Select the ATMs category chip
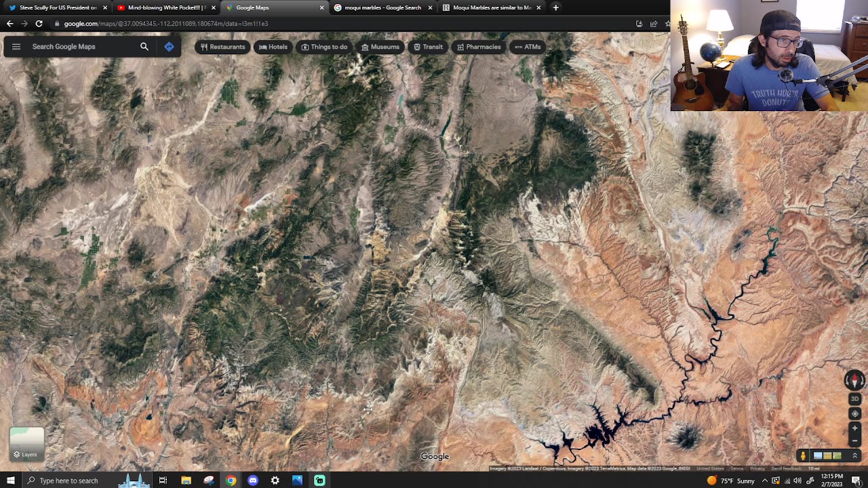 tap(528, 47)
